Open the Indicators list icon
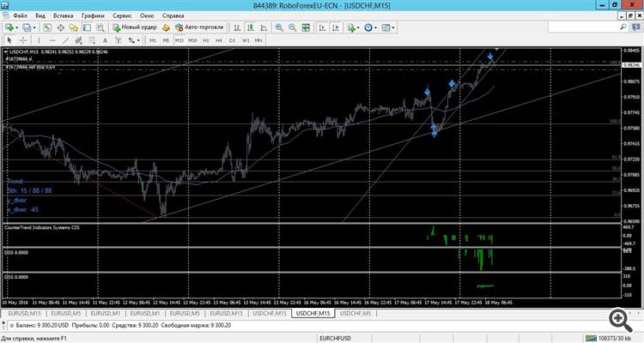Screen dimensions: 644x343 351,27
